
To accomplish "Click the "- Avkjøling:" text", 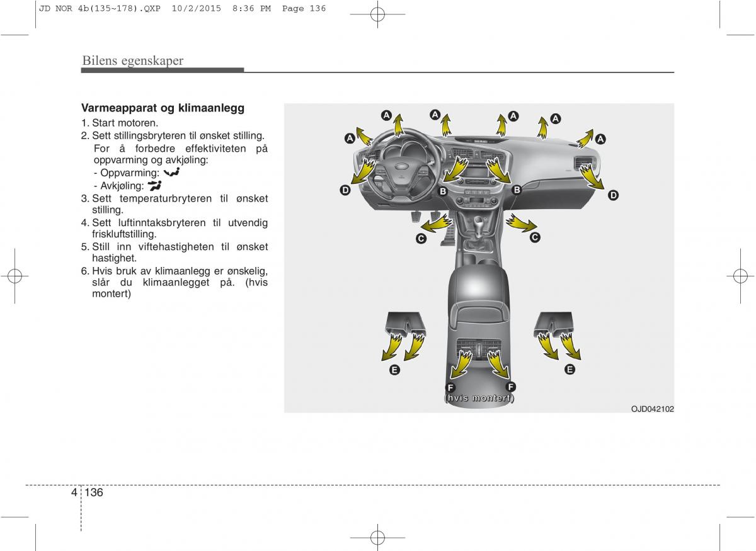I will point(118,186).
